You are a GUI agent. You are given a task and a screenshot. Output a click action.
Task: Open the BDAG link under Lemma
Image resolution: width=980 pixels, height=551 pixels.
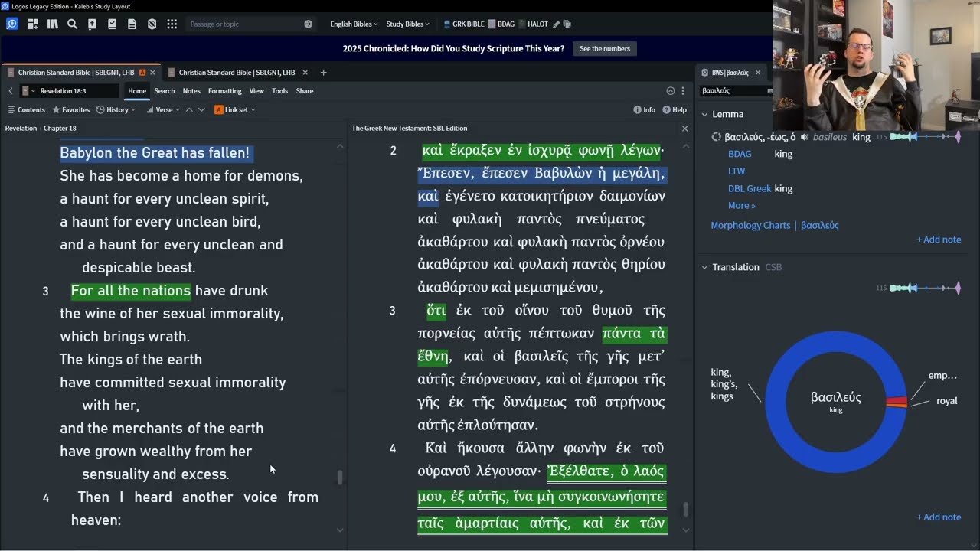click(x=740, y=154)
